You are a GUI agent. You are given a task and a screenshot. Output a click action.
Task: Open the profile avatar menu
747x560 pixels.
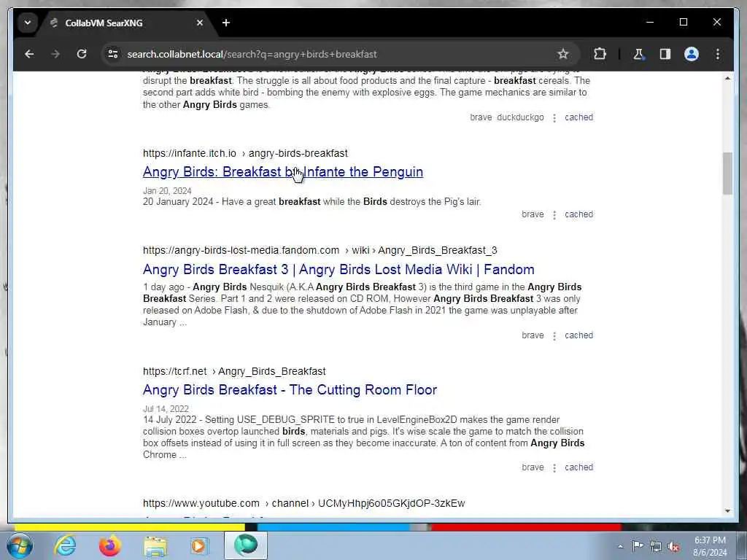click(x=692, y=54)
